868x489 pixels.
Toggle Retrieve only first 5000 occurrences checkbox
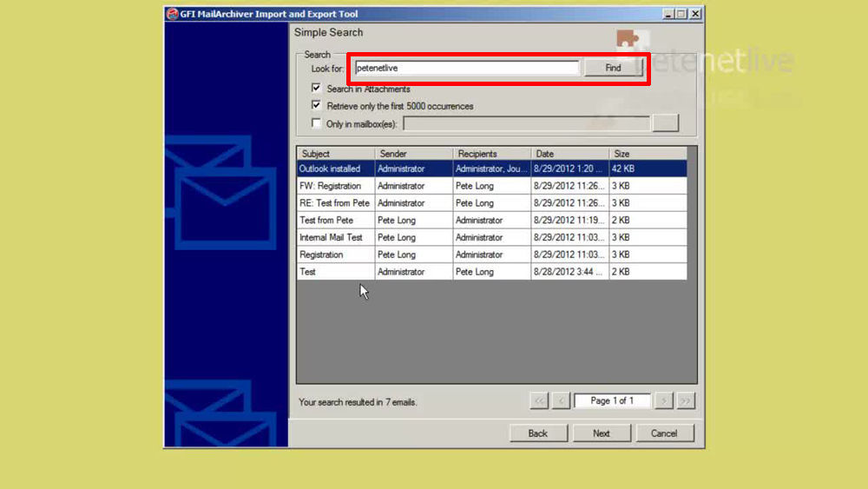coord(316,105)
